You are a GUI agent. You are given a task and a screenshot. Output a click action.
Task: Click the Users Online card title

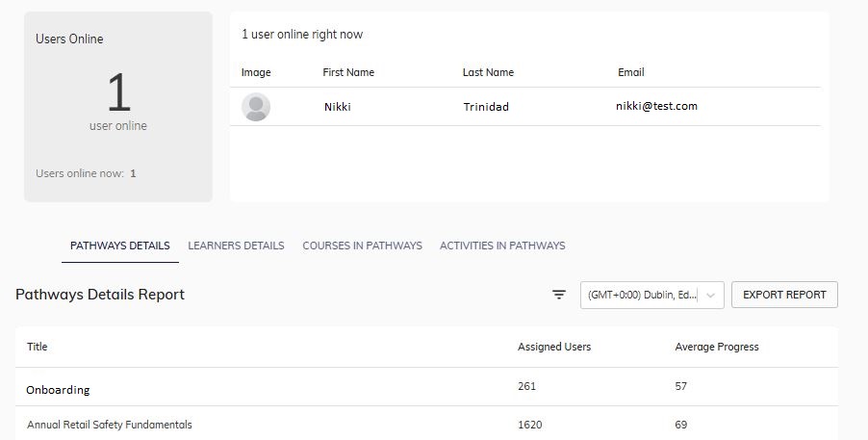click(69, 39)
